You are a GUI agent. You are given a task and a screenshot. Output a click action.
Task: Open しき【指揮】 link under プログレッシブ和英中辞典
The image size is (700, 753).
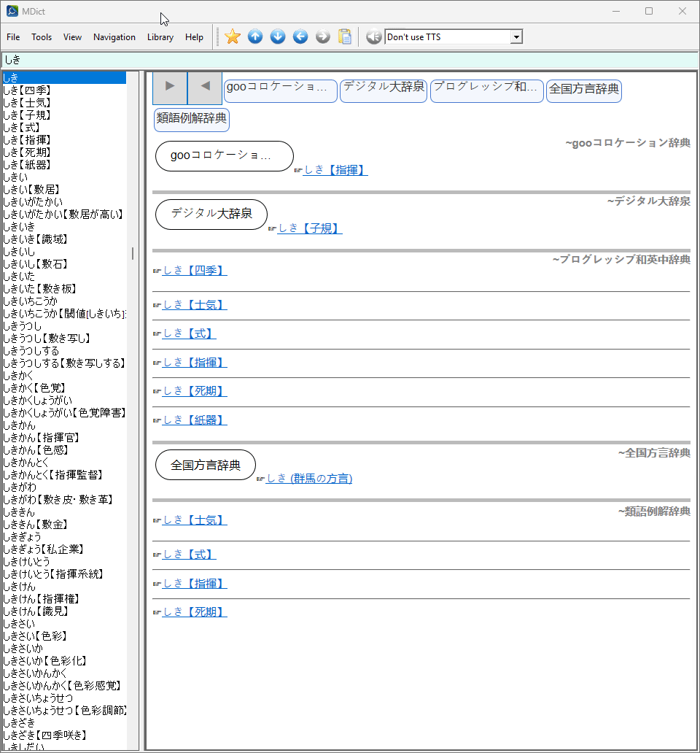coord(194,362)
